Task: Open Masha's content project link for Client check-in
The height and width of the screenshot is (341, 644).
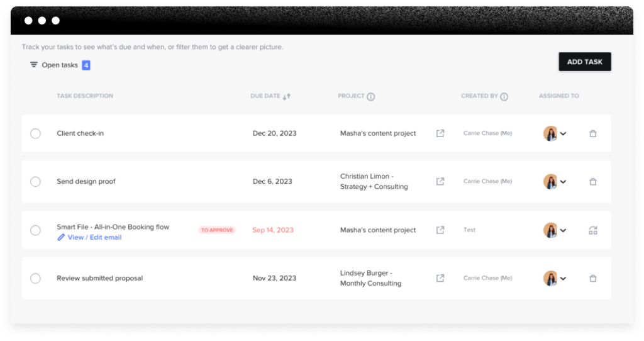Action: 440,133
